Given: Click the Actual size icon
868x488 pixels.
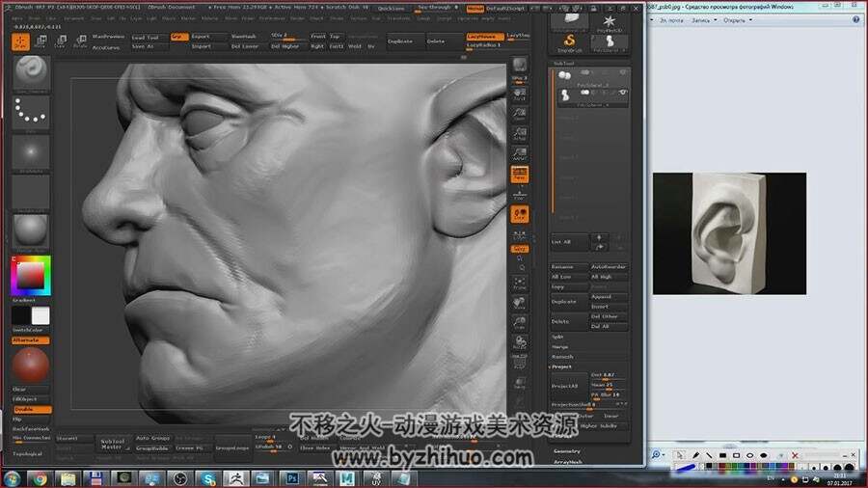Looking at the screenshot, I should 519,133.
